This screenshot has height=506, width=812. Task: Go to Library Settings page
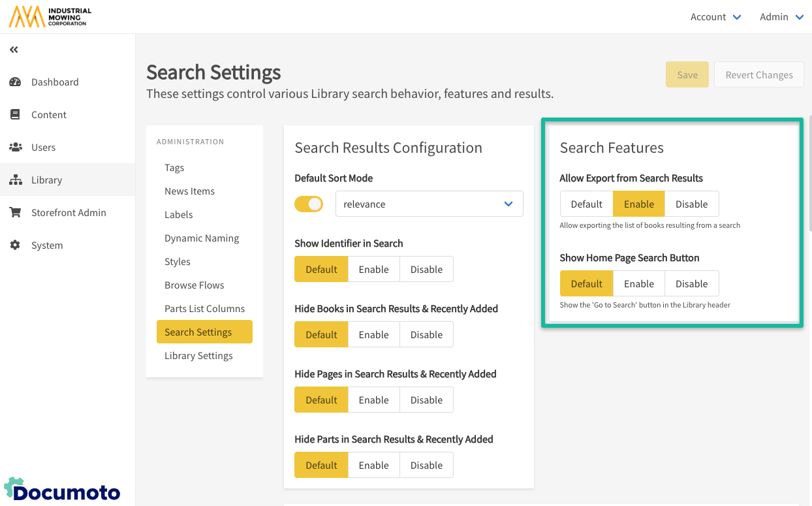[198, 356]
